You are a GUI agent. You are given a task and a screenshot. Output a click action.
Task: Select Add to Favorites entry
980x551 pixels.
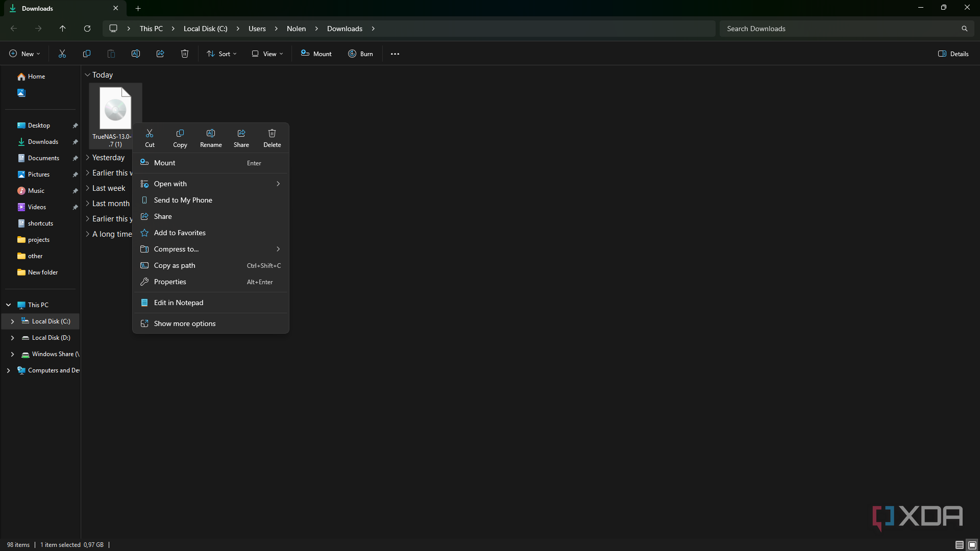tap(211, 233)
